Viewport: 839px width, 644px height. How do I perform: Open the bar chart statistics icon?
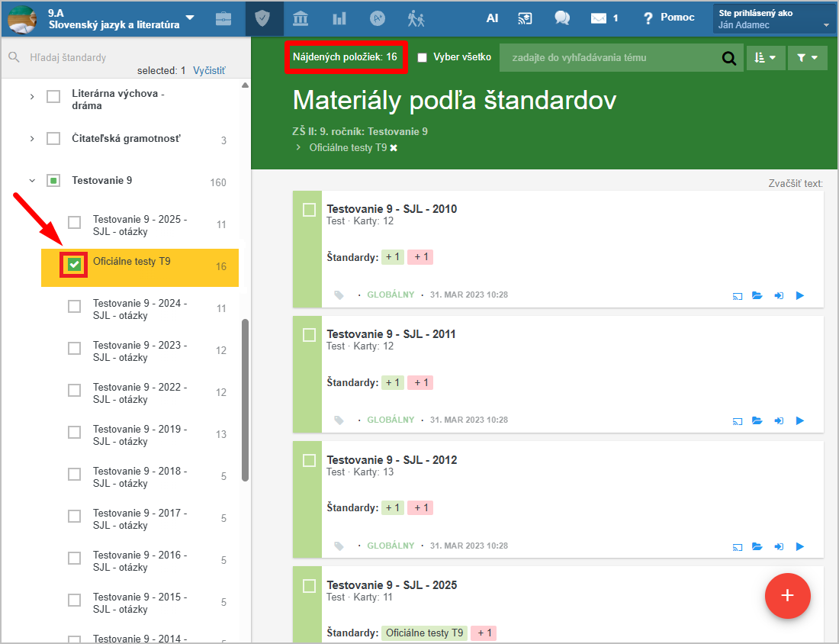pos(339,18)
